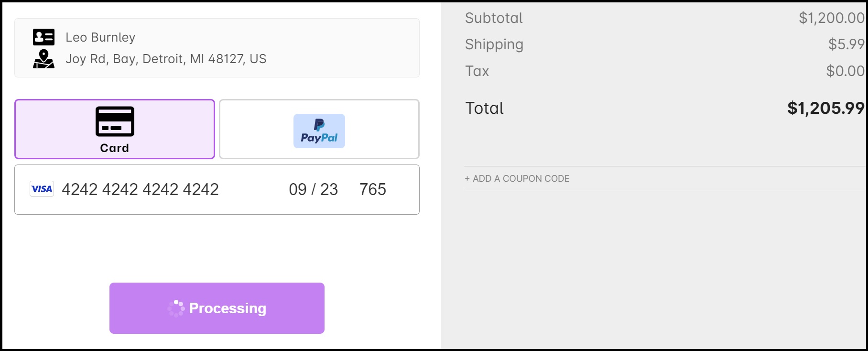Click the Shipping cost $5.99
This screenshot has height=351, width=868.
846,44
